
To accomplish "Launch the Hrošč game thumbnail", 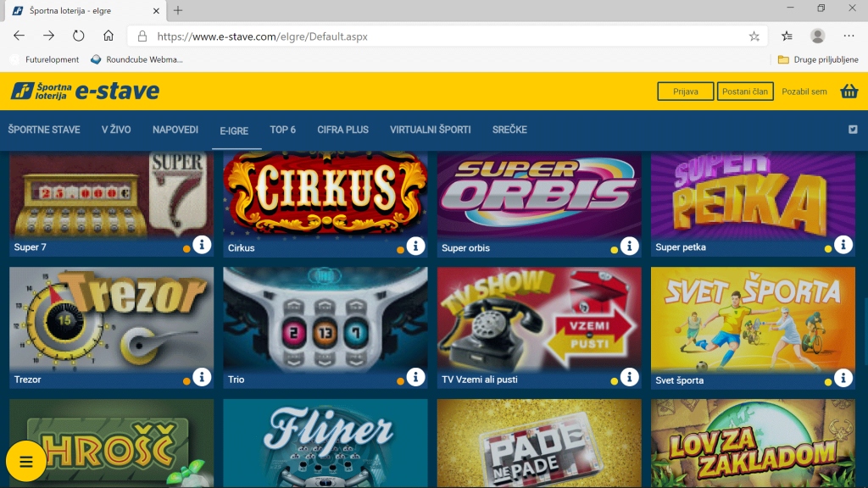I will click(111, 443).
